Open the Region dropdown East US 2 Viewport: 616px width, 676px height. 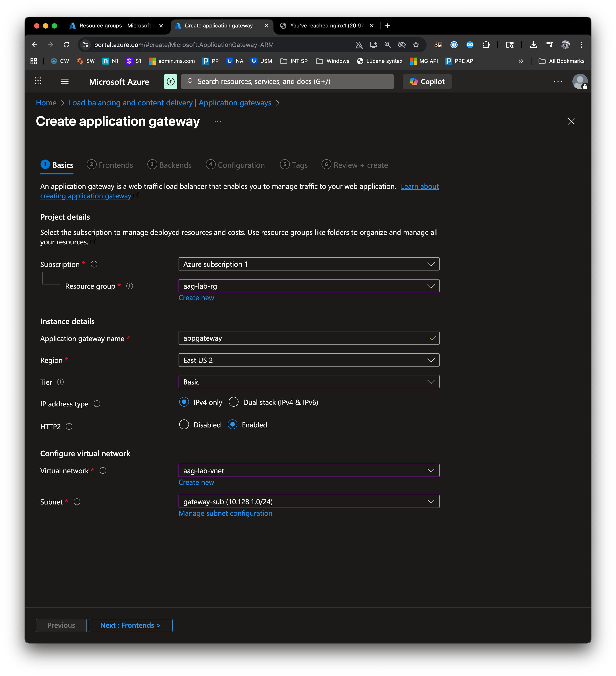coord(309,360)
